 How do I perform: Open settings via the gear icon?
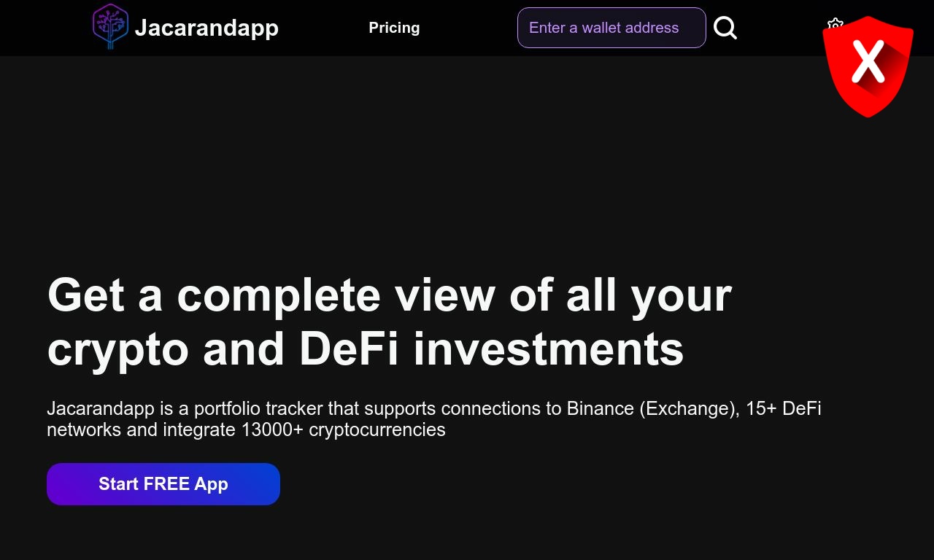835,24
